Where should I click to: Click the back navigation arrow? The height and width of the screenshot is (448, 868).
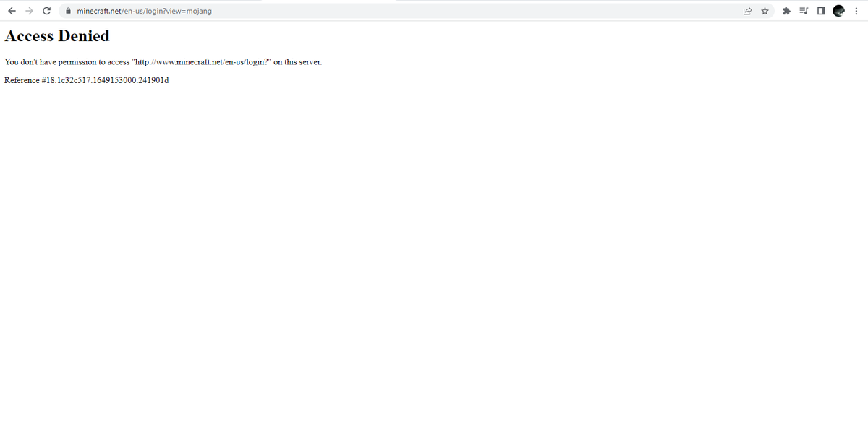(x=11, y=10)
